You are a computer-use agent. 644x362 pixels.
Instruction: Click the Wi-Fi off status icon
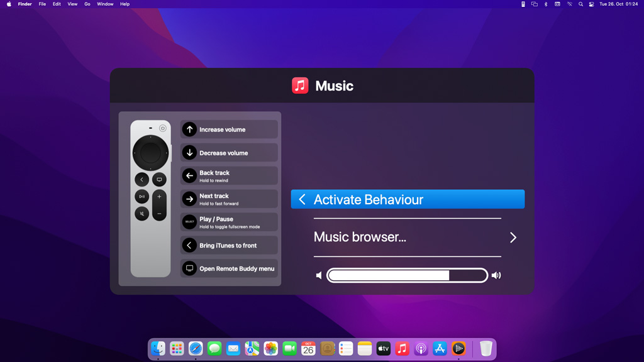click(x=569, y=4)
